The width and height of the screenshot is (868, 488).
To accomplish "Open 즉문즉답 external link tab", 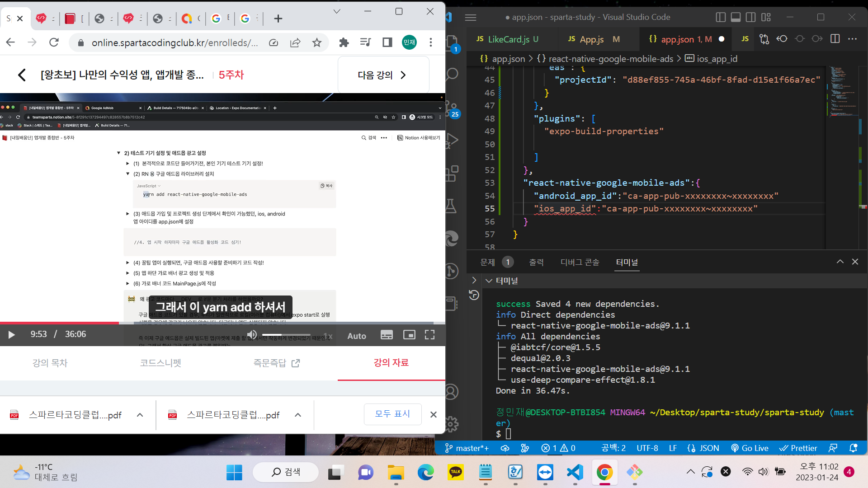I will 276,363.
